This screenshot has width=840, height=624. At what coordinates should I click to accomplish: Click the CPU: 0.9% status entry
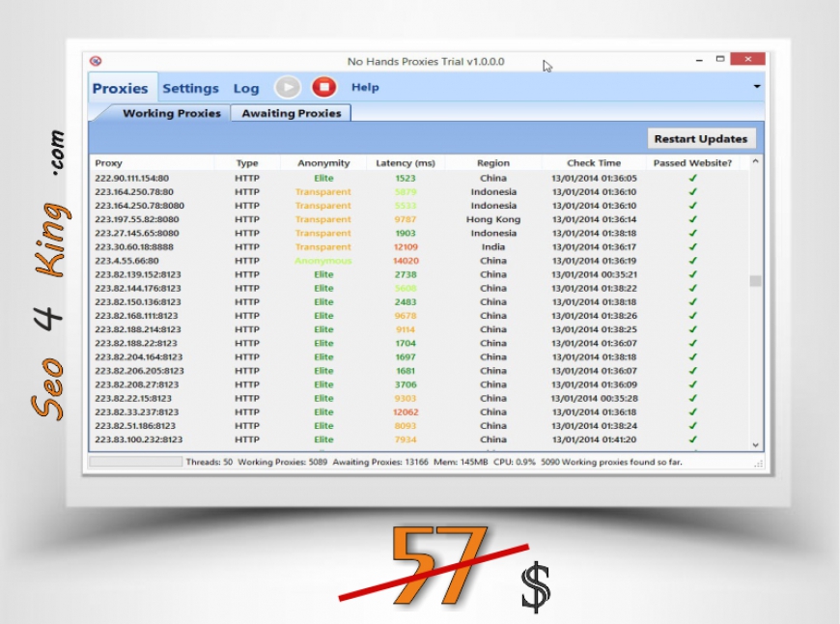coord(515,462)
